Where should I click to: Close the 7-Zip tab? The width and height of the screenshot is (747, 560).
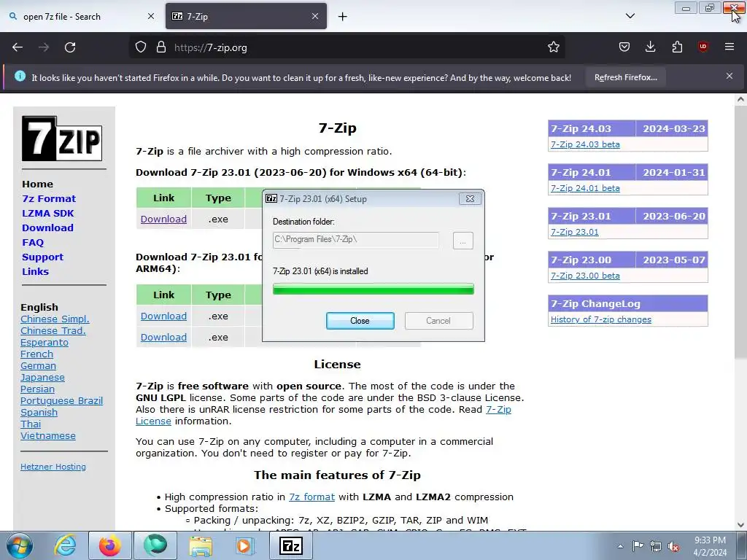coord(315,16)
